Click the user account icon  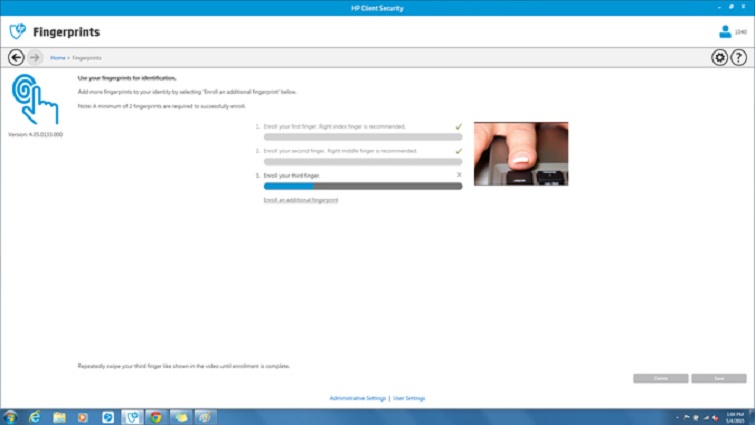point(725,32)
